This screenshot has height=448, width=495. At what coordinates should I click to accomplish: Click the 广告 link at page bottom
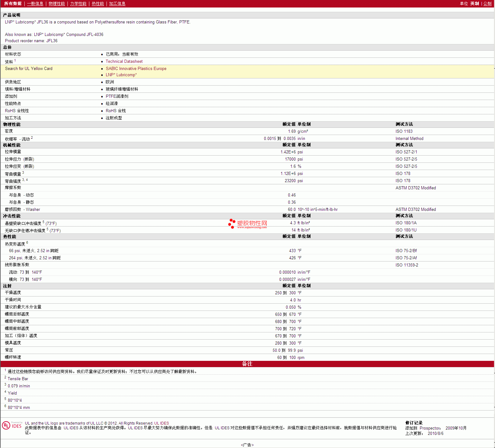pos(247,445)
